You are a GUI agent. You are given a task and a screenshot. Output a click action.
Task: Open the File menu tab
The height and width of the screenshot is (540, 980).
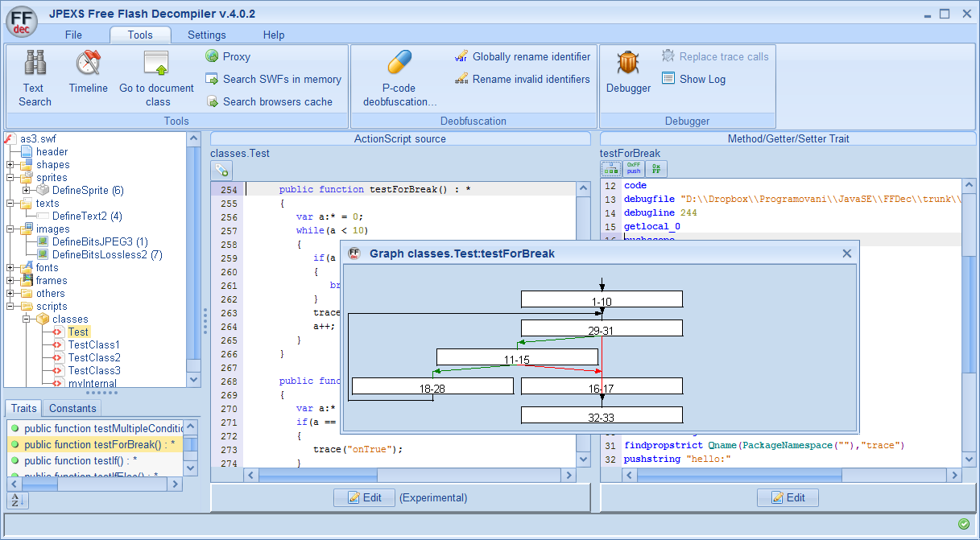click(x=73, y=35)
